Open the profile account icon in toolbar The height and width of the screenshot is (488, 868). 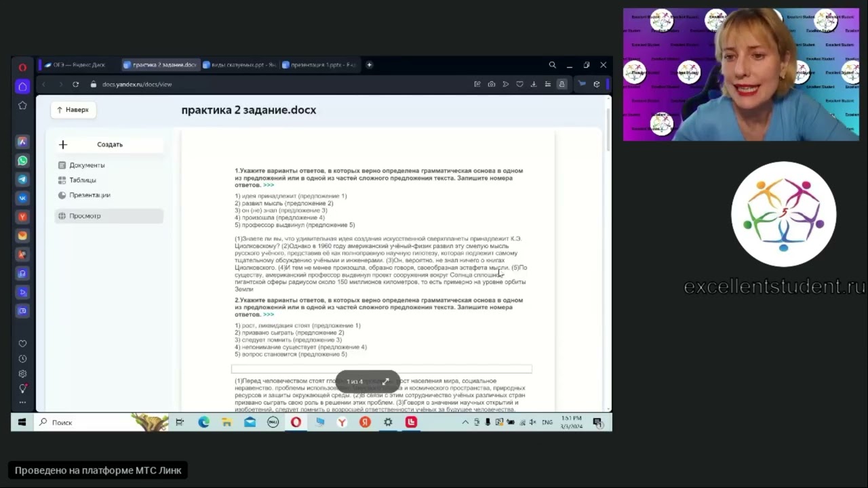coord(561,84)
